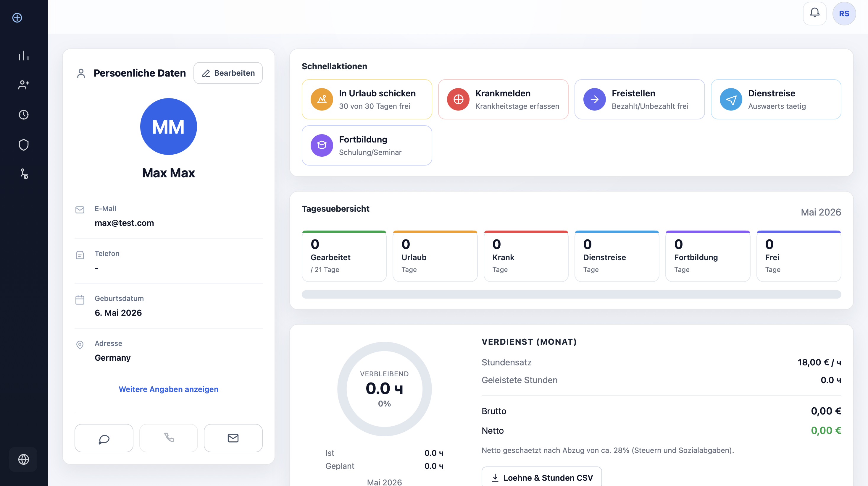
Task: Click the phone call icon button
Action: click(168, 438)
